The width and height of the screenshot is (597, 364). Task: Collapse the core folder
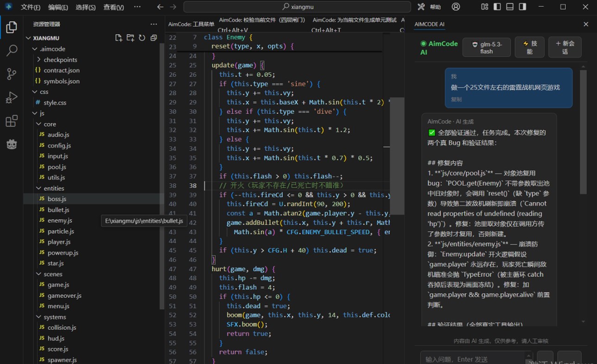(39, 124)
